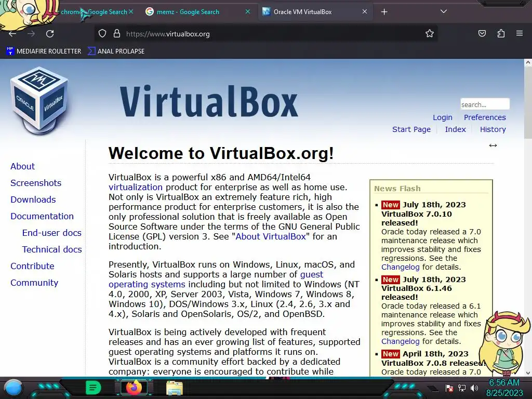Open File Explorer from the taskbar
The image size is (532, 399).
[175, 388]
